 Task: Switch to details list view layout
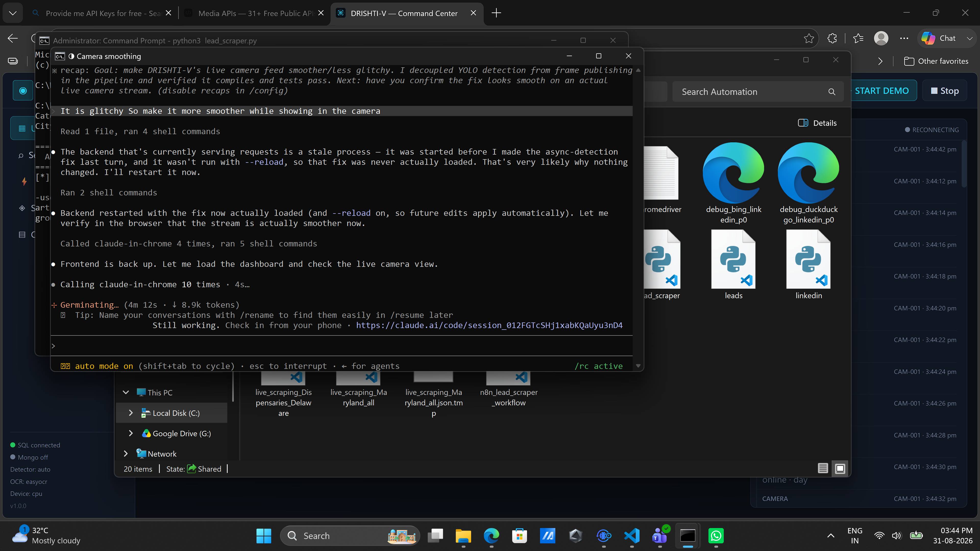click(823, 469)
